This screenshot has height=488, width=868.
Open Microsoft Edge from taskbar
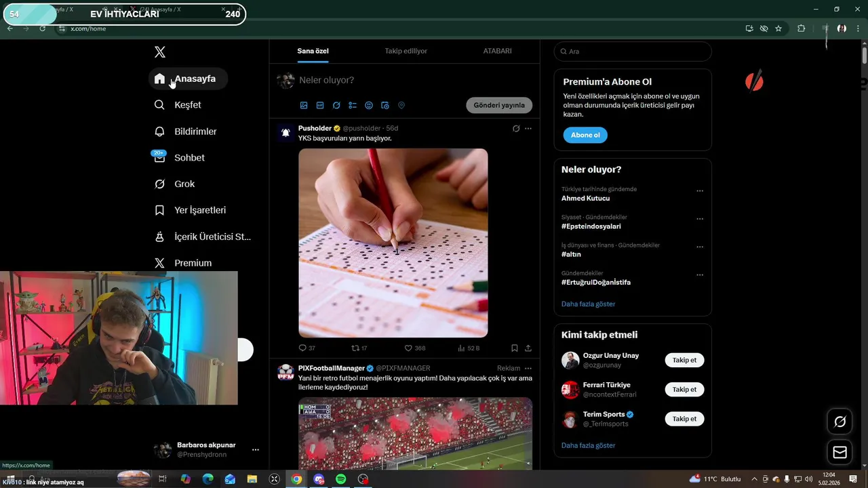pos(208,479)
